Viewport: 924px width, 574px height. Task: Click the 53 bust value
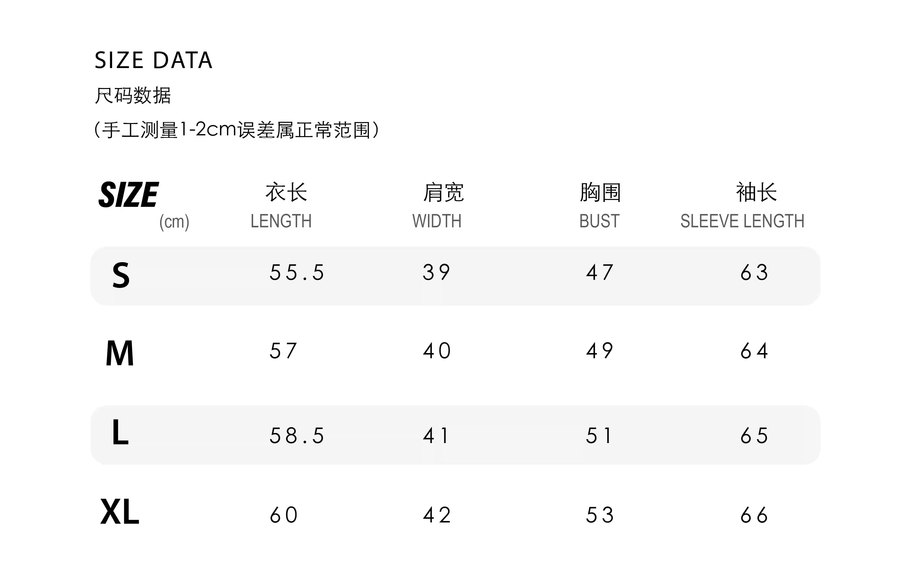[x=600, y=515]
